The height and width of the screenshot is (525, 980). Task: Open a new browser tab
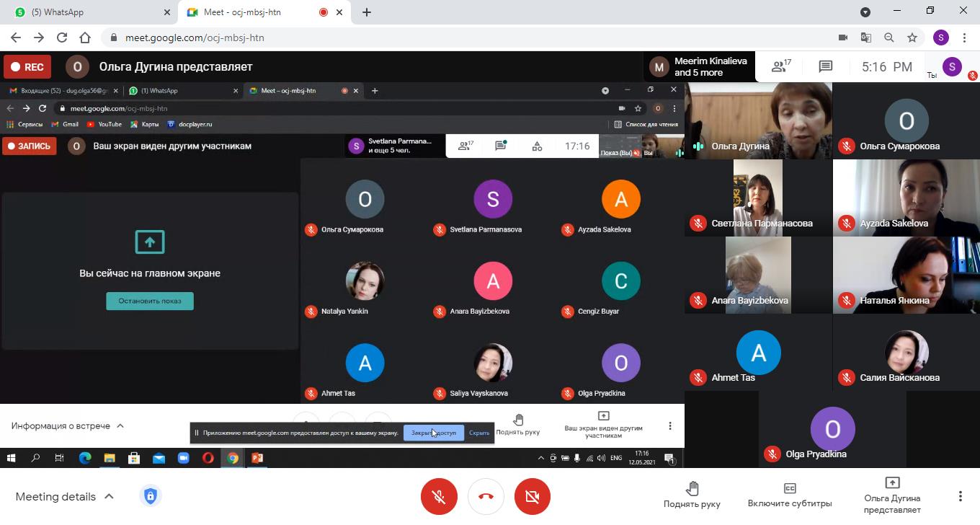tap(366, 12)
